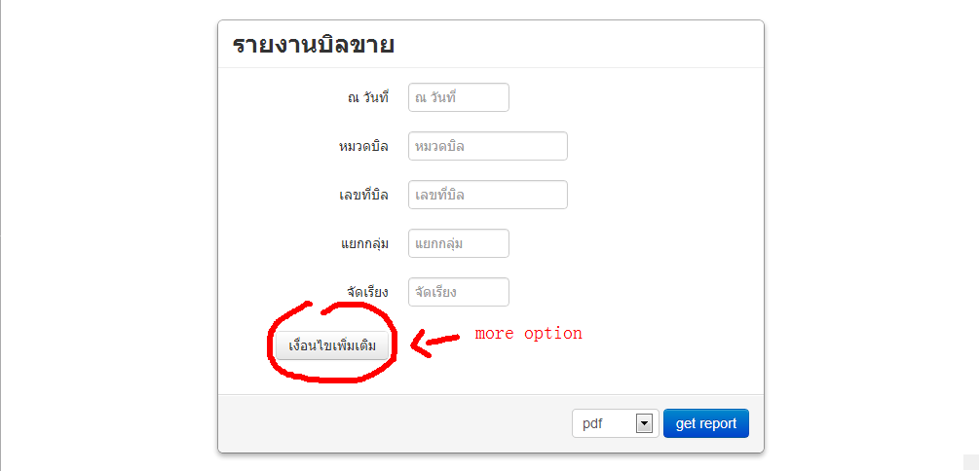Open the pdf format dropdown

point(615,423)
